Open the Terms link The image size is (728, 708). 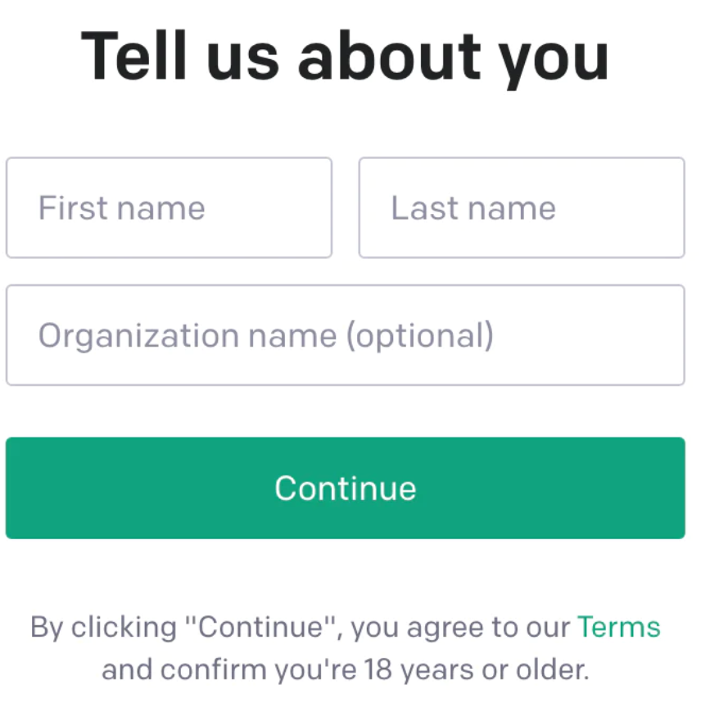(x=618, y=628)
